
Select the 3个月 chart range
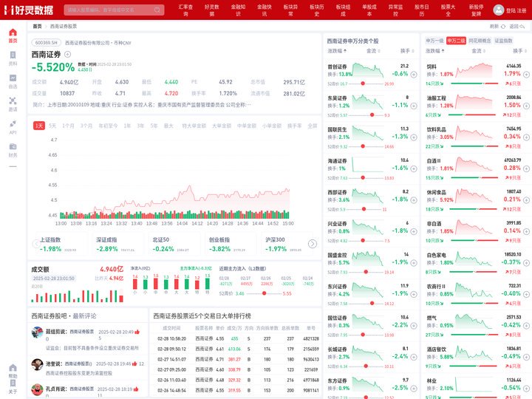pyautogui.click(x=86, y=126)
